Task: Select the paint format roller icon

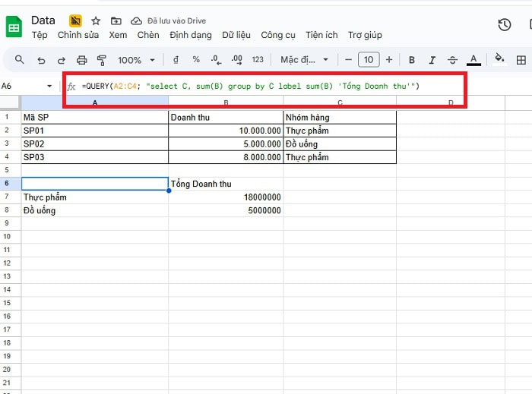Action: tap(101, 59)
